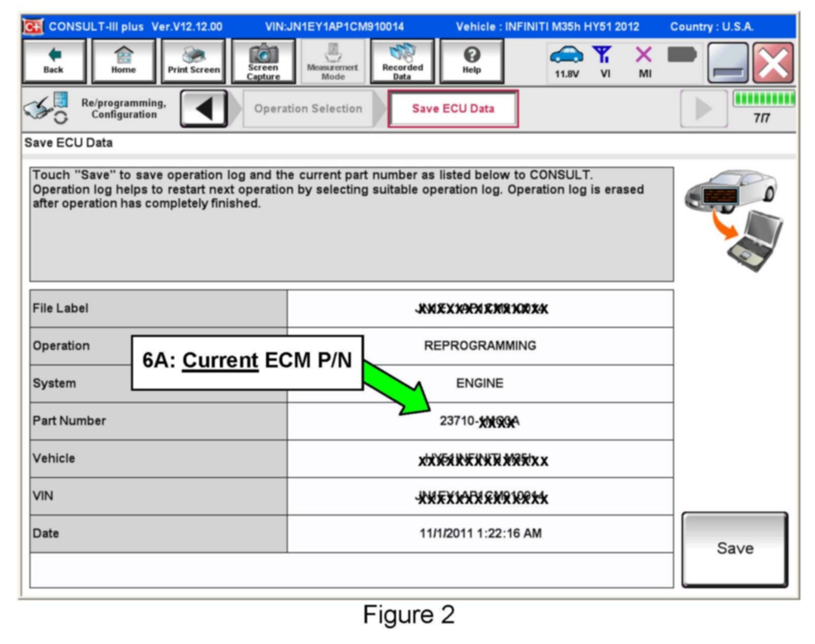Image resolution: width=815 pixels, height=644 pixels.
Task: Click the 7/7 green progress bar
Action: tap(763, 99)
